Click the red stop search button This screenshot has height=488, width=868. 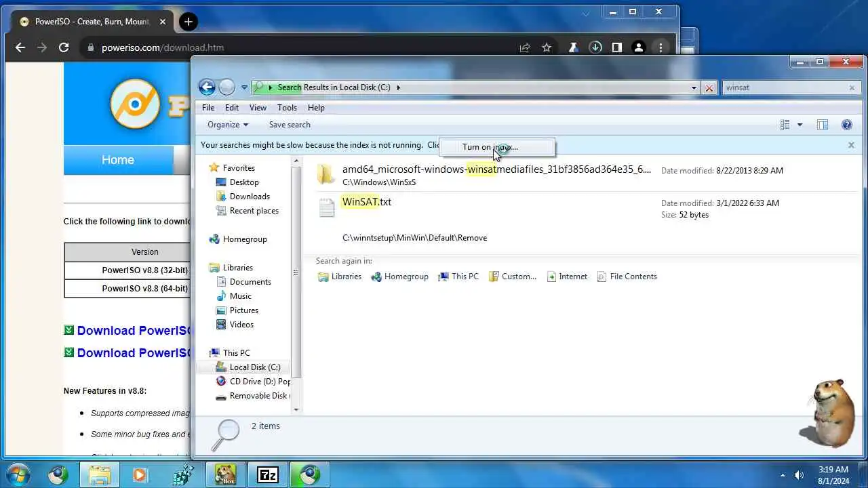[x=709, y=87]
